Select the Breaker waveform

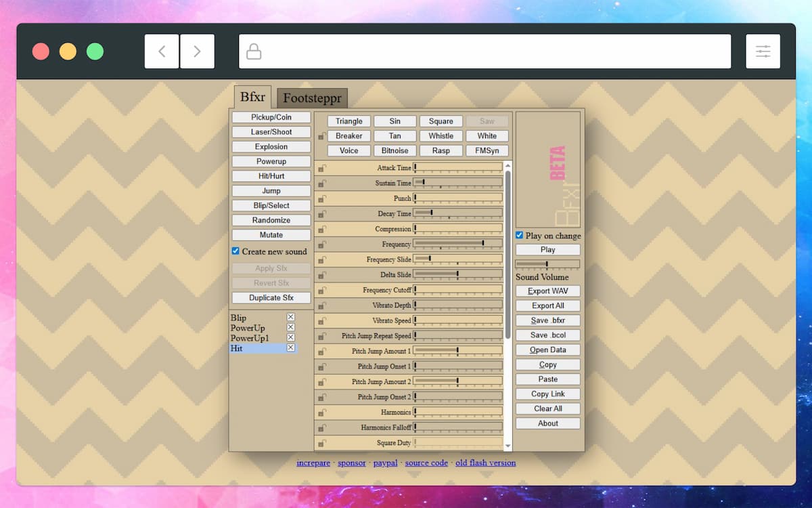click(349, 136)
